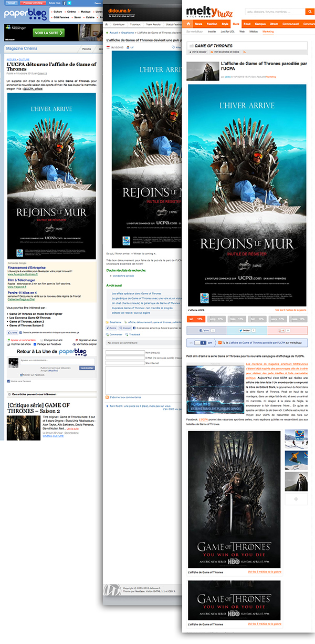Click 'Film à Télécharger' ad link
315x644 pixels.
21,280
